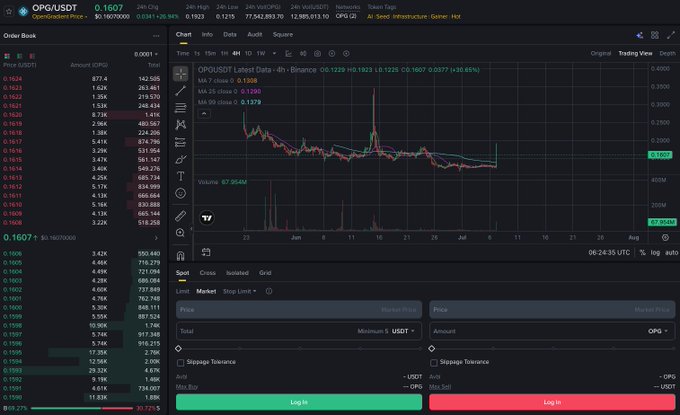Click the info icon beside Stop Limit
This screenshot has height=415, width=680.
269,291
